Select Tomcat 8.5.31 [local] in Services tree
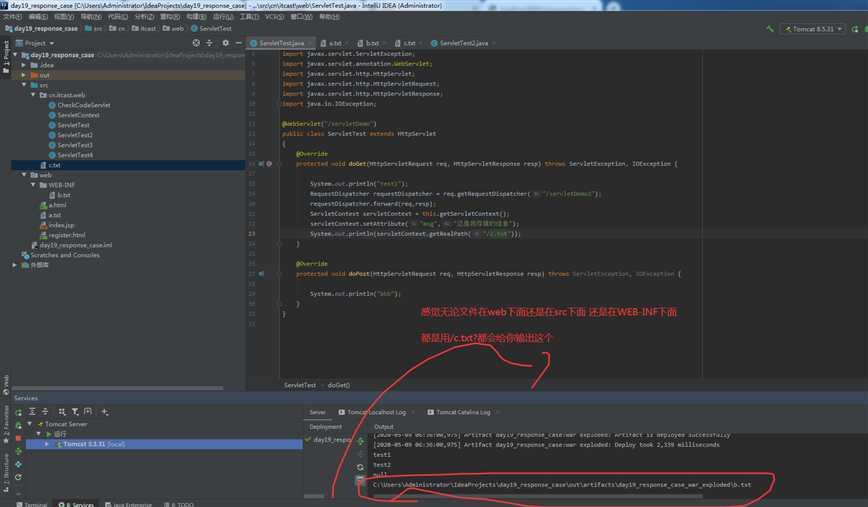868x507 pixels. click(164, 444)
